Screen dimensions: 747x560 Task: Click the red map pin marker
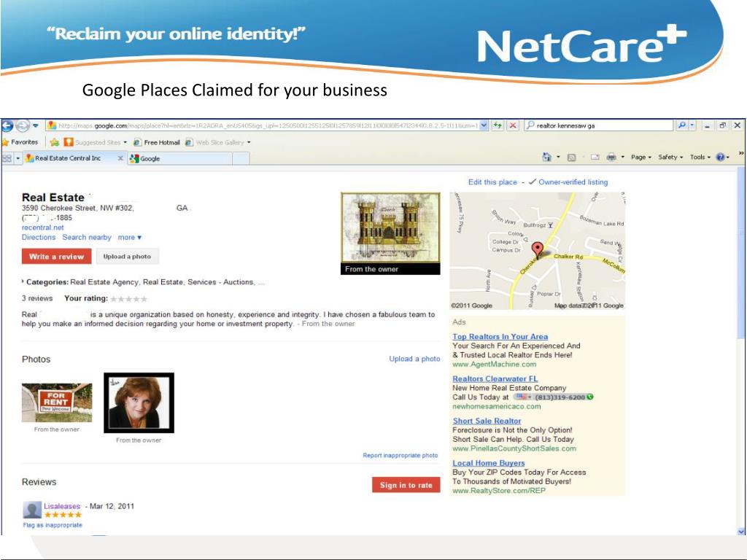[x=538, y=249]
